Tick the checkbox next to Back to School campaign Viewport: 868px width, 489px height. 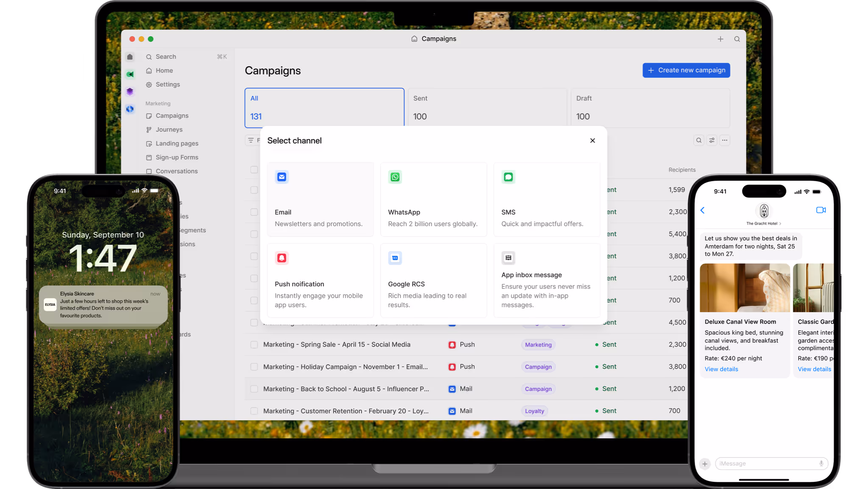254,388
